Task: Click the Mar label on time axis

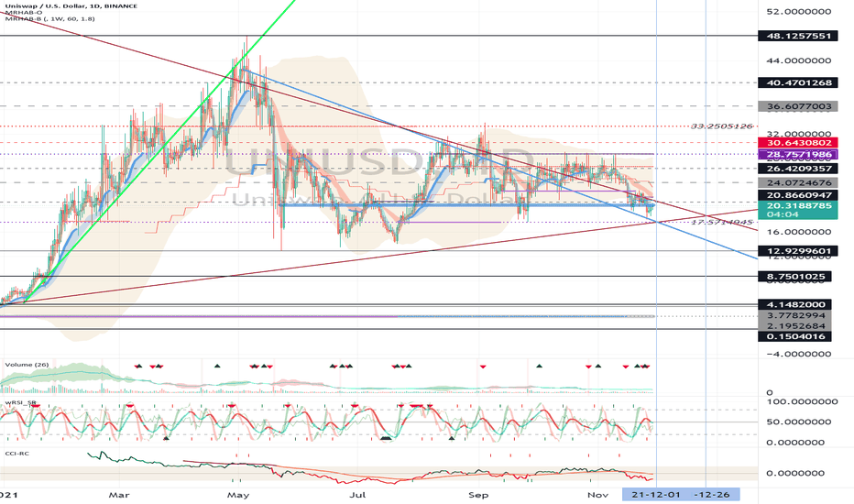Action: tap(119, 495)
